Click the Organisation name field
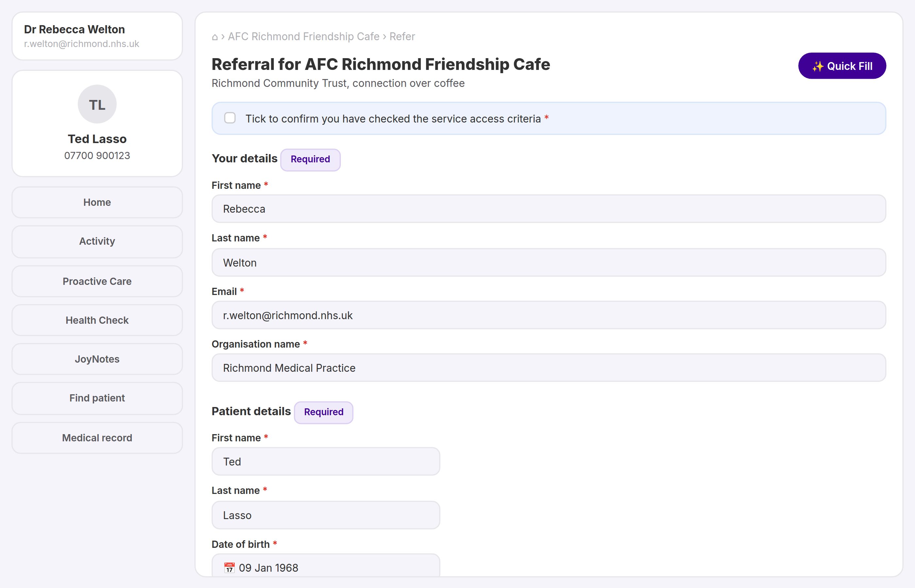This screenshot has height=588, width=915. pyautogui.click(x=549, y=368)
